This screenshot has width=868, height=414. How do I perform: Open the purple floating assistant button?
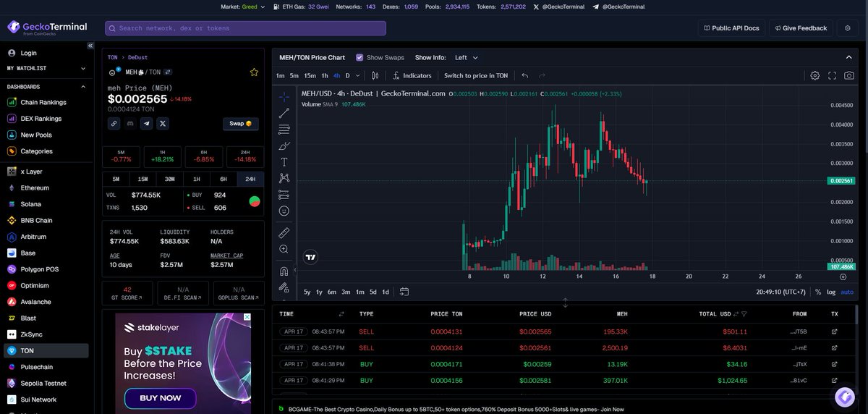click(844, 397)
